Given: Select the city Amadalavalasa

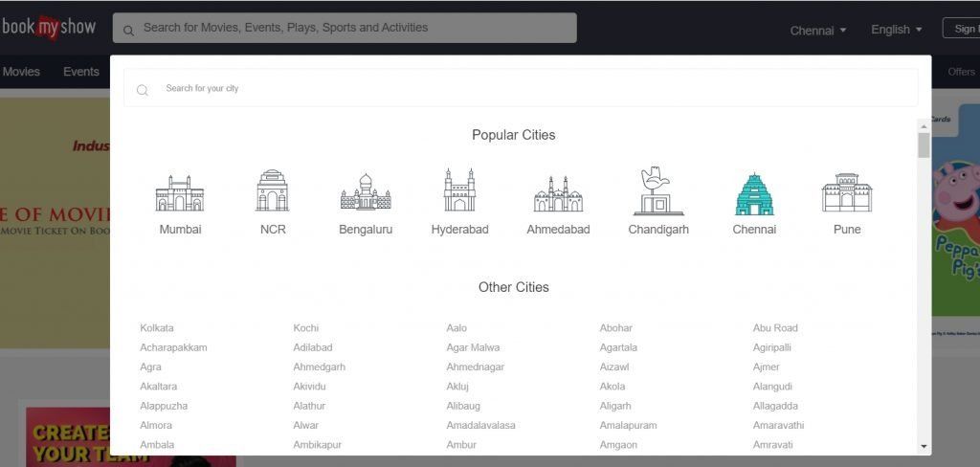Looking at the screenshot, I should (480, 425).
